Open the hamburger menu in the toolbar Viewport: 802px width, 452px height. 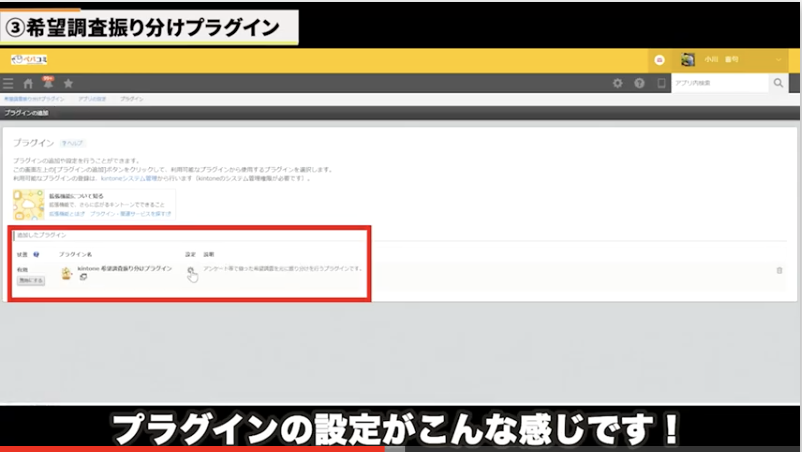coord(9,84)
